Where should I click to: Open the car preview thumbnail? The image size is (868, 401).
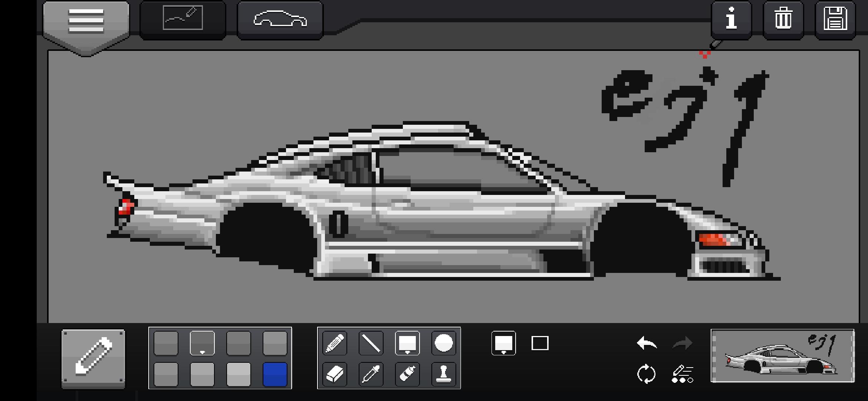[782, 356]
